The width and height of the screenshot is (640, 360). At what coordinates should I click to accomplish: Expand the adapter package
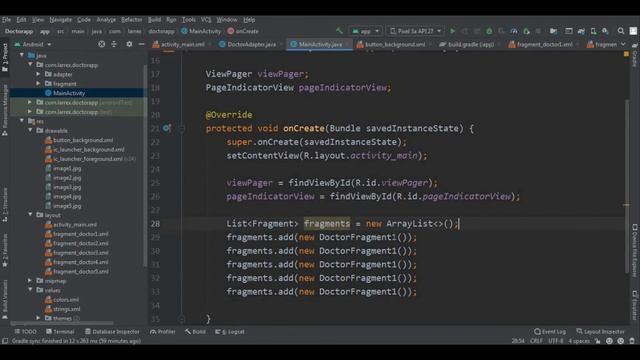point(38,74)
